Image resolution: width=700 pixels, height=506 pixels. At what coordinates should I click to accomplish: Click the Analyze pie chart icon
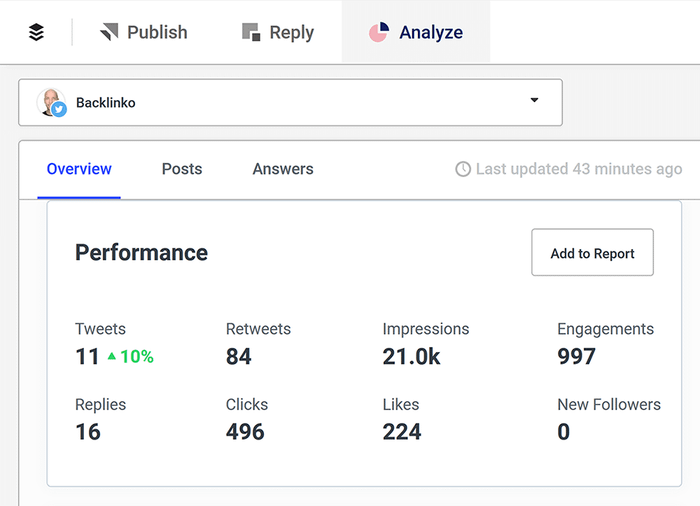(x=378, y=32)
